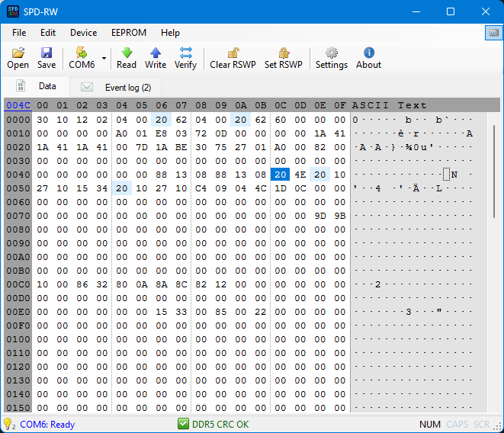Select byte 33 in row 00E0
Image resolution: width=504 pixels, height=433 pixels.
click(181, 312)
